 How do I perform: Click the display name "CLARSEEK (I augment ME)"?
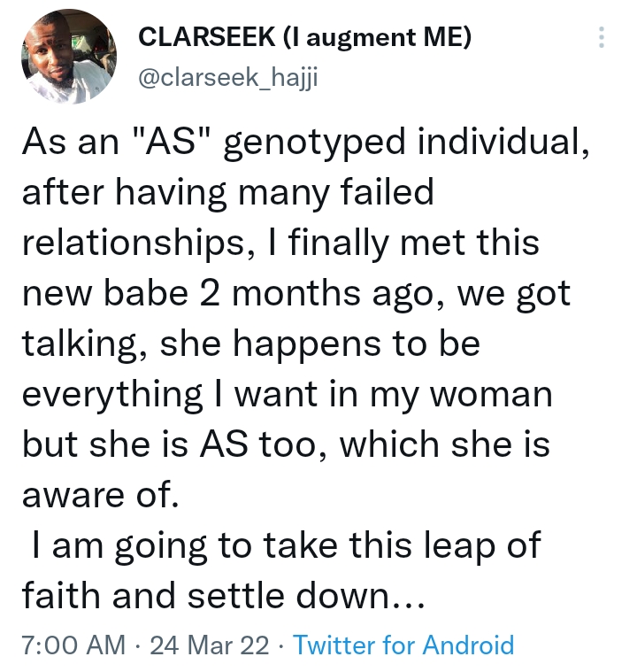pyautogui.click(x=305, y=38)
